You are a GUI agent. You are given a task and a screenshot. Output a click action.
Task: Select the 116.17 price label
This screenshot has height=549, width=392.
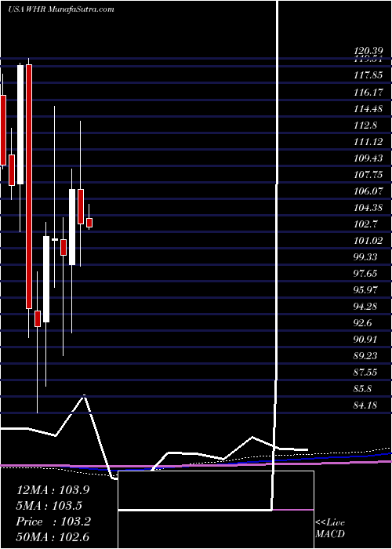click(368, 93)
